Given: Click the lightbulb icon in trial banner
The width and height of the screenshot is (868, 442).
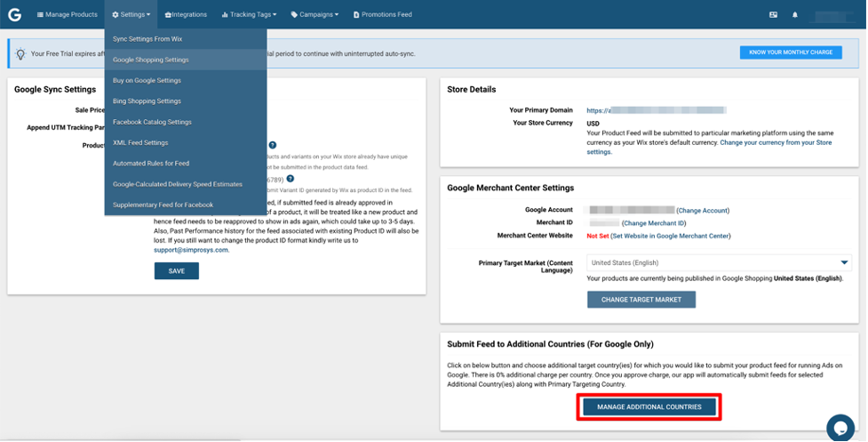Looking at the screenshot, I should pyautogui.click(x=20, y=53).
